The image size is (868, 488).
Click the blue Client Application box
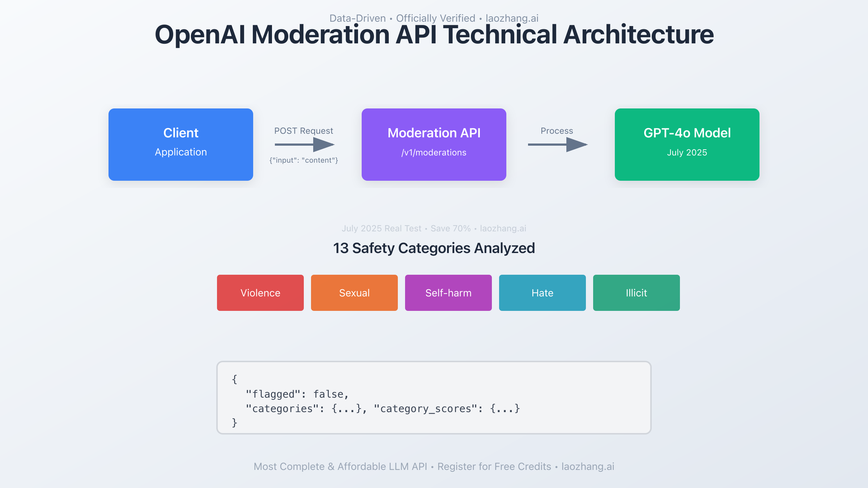(181, 145)
